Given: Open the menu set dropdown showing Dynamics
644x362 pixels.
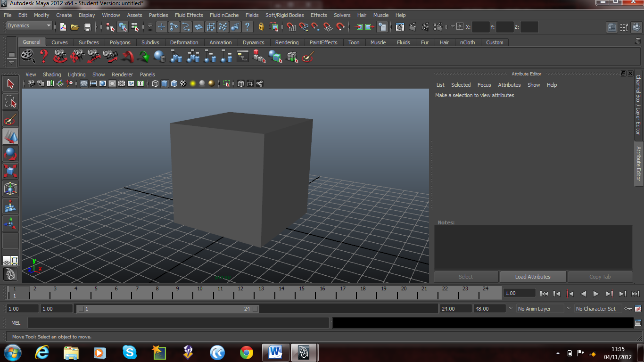Looking at the screenshot, I should point(26,25).
